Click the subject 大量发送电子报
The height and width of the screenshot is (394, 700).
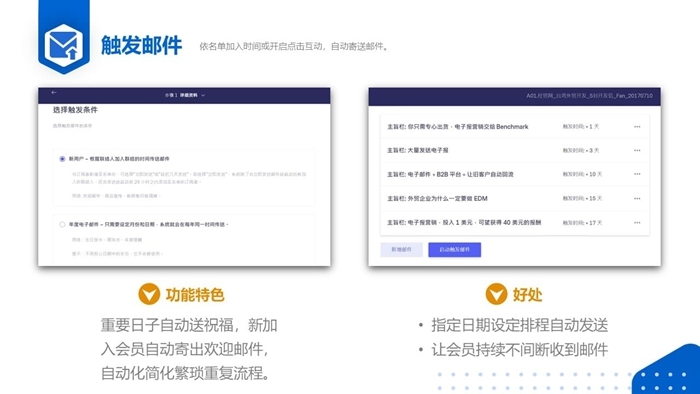pyautogui.click(x=417, y=150)
